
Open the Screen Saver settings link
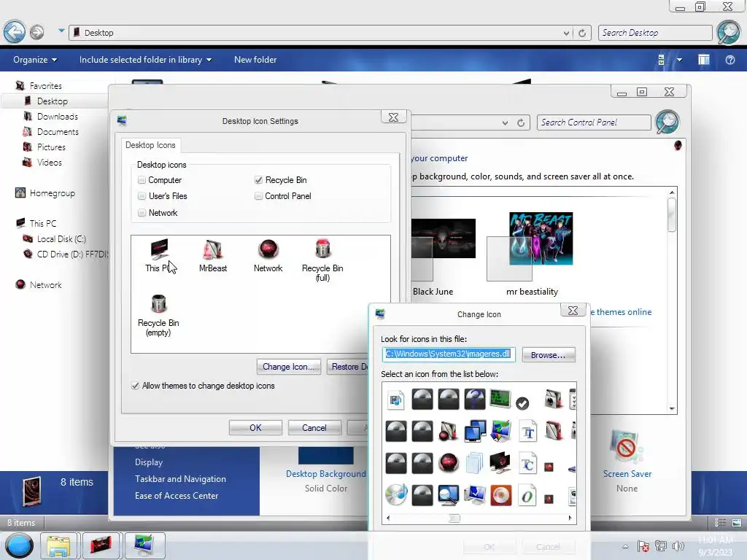[627, 474]
